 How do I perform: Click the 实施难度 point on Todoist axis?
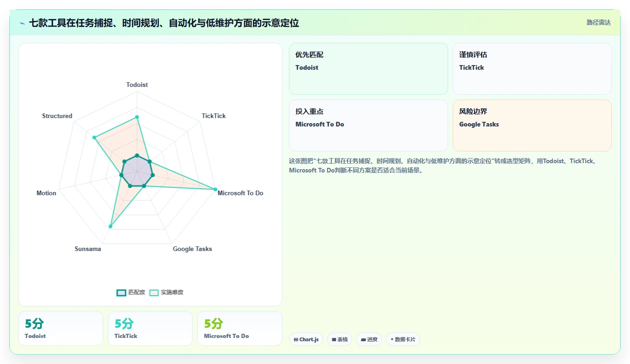(137, 117)
